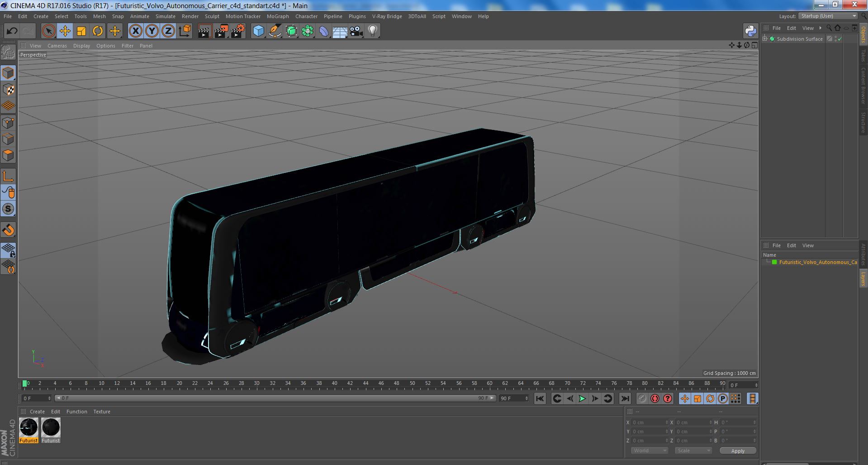Select the first Futurist material thumbnail

(x=28, y=430)
